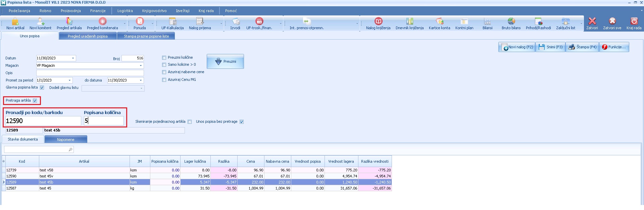Open the Prihodi/Rashodi icon
This screenshot has width=644, height=210.
pyautogui.click(x=538, y=24)
